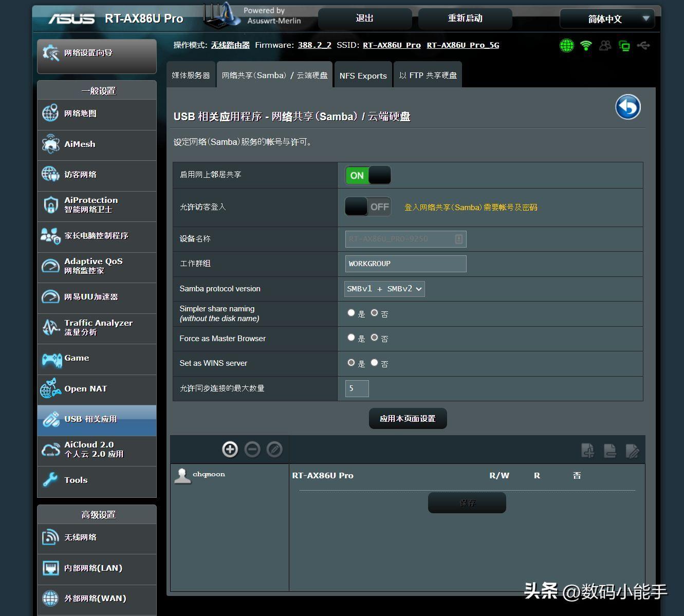Click the green network clients status icon
The image size is (684, 616).
(x=624, y=46)
